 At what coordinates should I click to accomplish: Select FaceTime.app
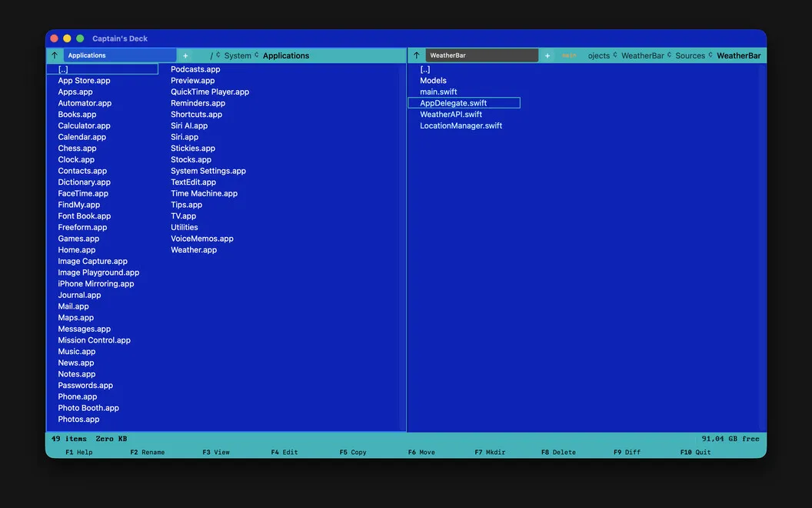[x=83, y=193]
